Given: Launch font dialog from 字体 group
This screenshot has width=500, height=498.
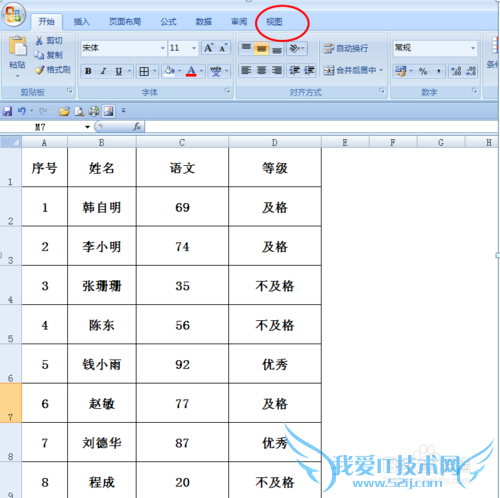Looking at the screenshot, I should (227, 91).
